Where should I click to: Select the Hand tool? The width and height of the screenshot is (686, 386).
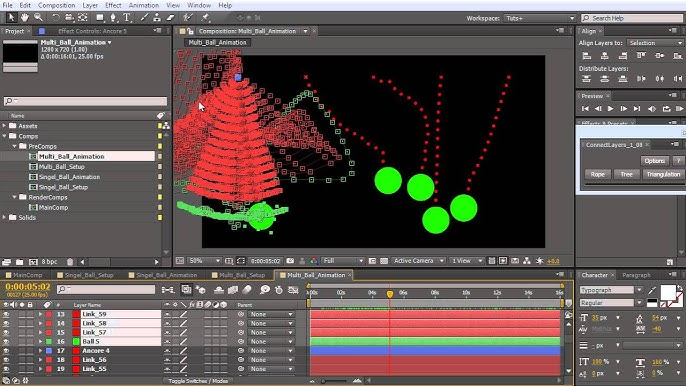pyautogui.click(x=24, y=18)
